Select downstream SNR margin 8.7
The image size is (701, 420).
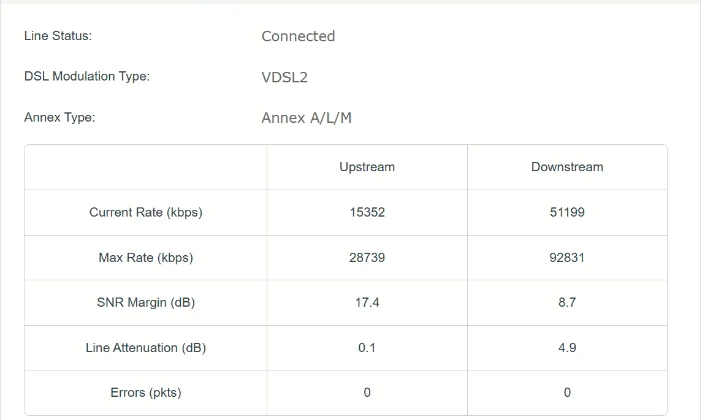coord(567,303)
